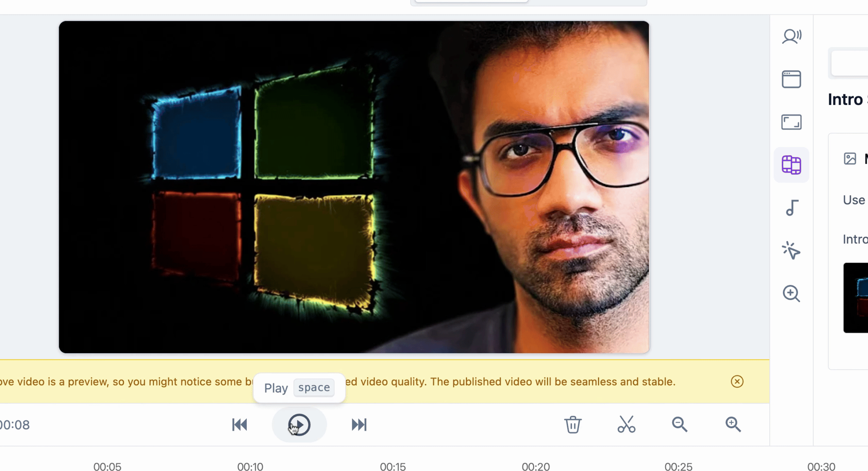Jump to 00:15 on timeline ruler
Image resolution: width=868 pixels, height=471 pixels.
392,466
